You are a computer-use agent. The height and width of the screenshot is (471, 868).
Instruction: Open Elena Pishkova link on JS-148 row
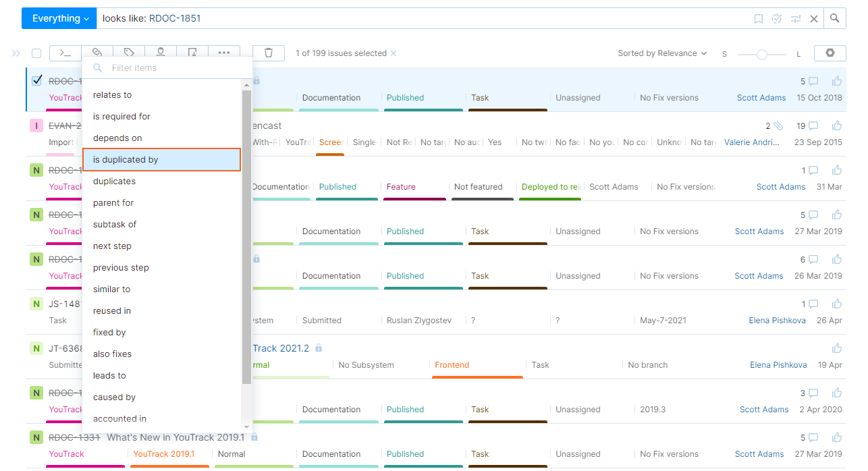(x=777, y=321)
